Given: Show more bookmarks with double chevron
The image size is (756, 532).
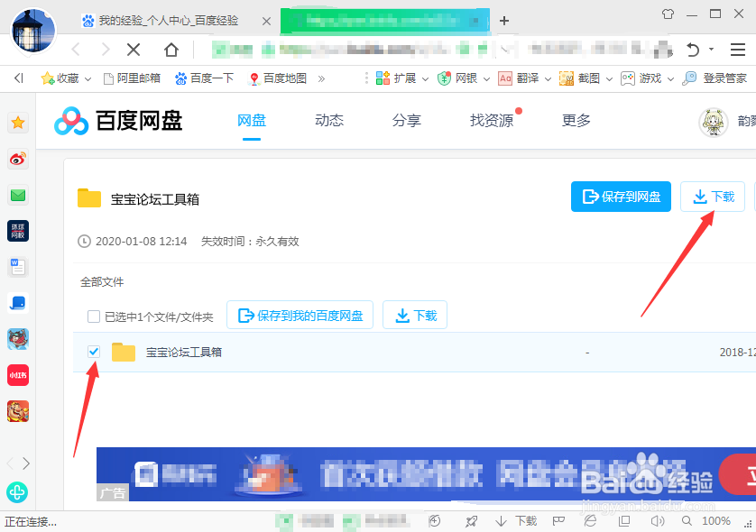Looking at the screenshot, I should pyautogui.click(x=321, y=78).
